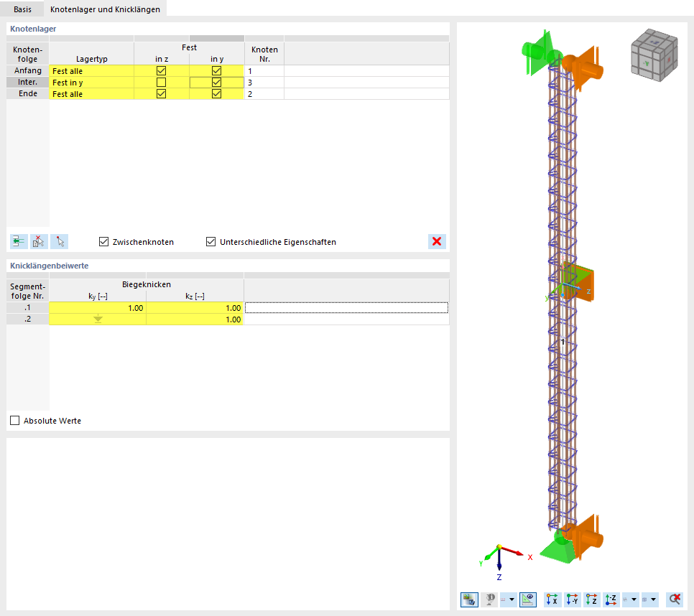The width and height of the screenshot is (694, 616).
Task: Set view in X direction
Action: click(552, 599)
